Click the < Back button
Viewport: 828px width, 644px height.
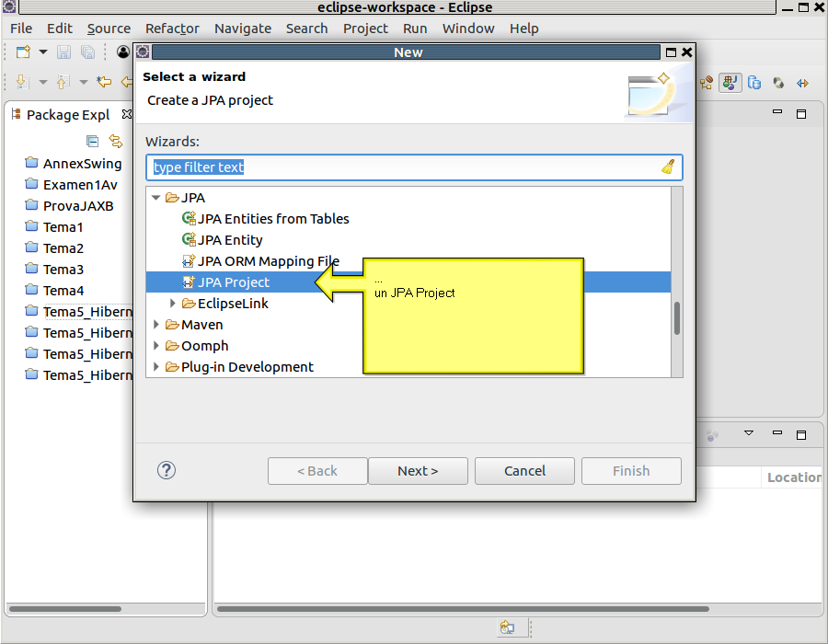317,471
